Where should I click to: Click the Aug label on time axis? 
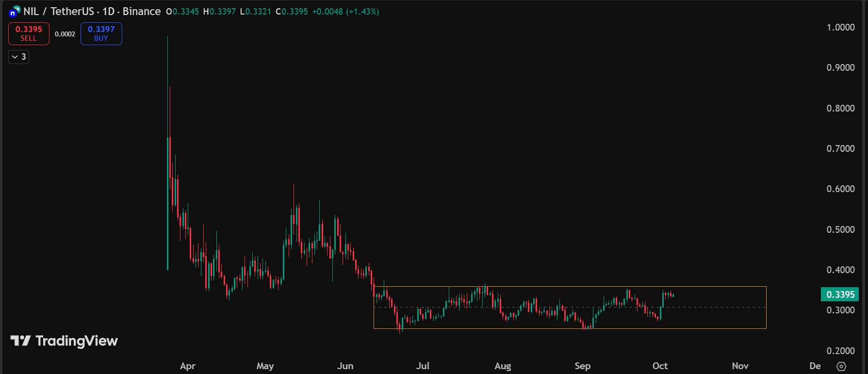click(503, 366)
